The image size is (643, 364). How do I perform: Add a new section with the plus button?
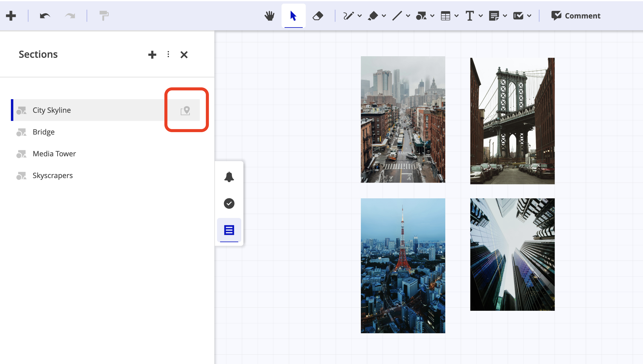[x=152, y=55]
